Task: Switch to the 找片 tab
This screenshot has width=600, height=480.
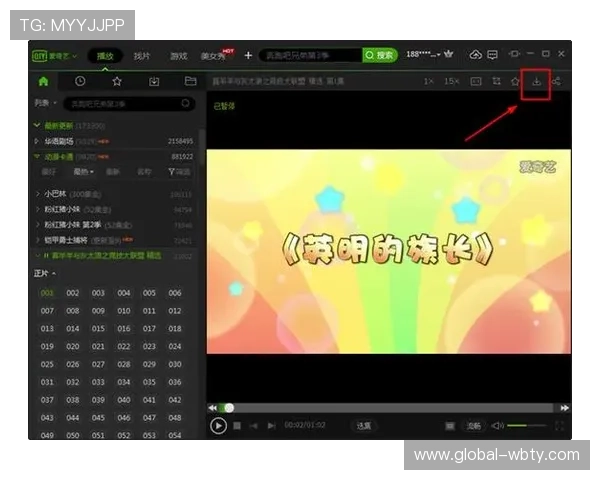Action: click(x=142, y=55)
